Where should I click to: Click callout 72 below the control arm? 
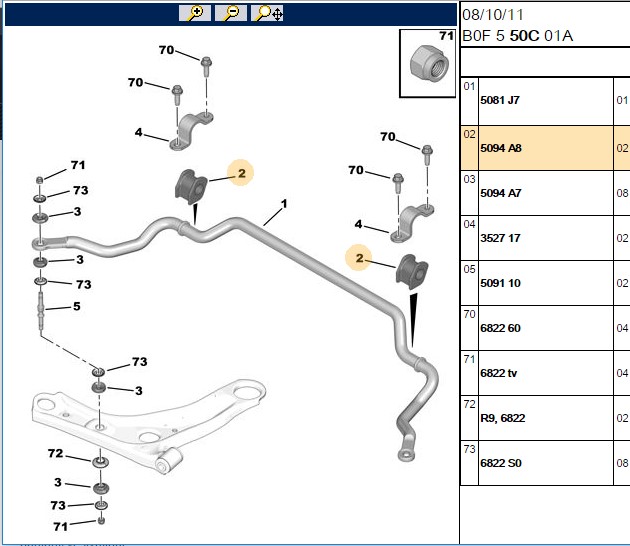tap(55, 454)
